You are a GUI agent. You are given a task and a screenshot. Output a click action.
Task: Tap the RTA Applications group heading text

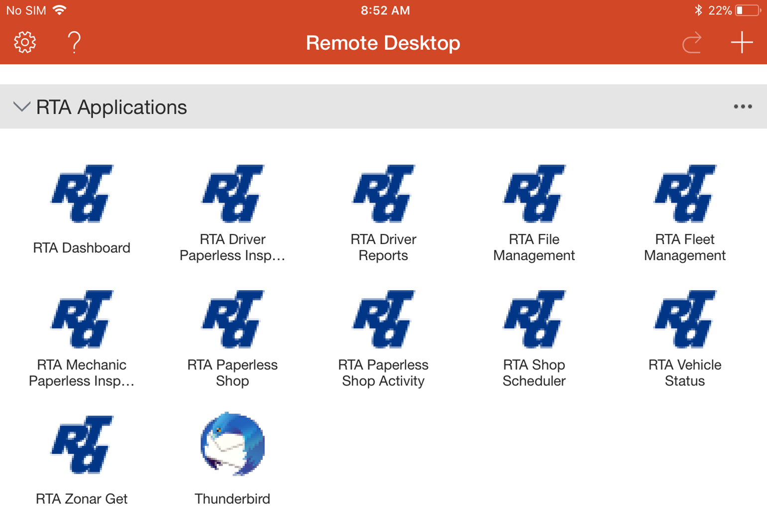coord(111,107)
